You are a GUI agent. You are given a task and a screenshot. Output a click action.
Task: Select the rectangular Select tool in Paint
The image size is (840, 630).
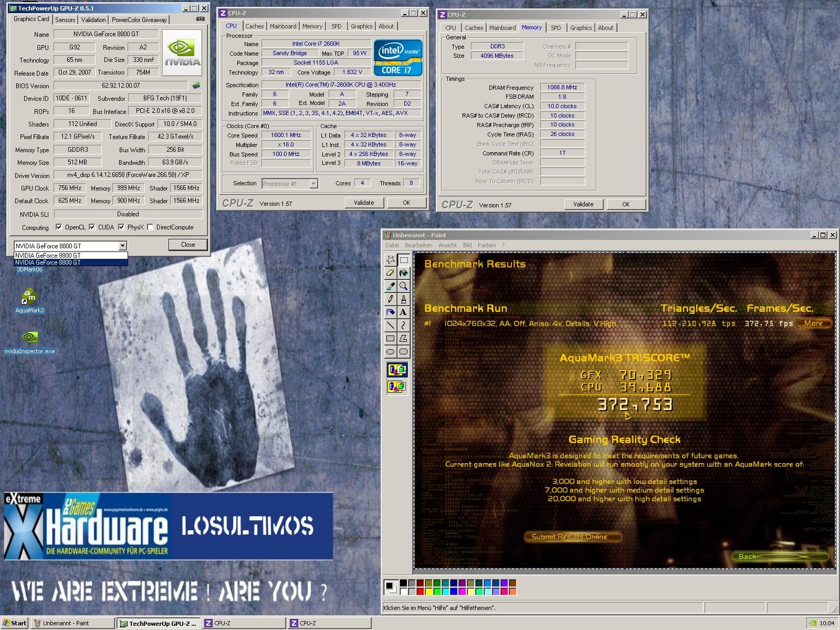(403, 260)
